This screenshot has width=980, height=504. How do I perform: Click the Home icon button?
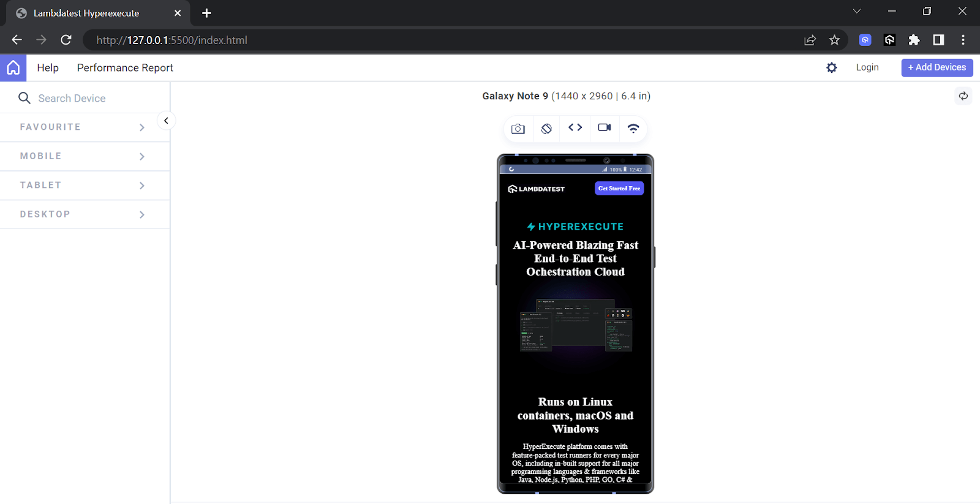(x=13, y=67)
